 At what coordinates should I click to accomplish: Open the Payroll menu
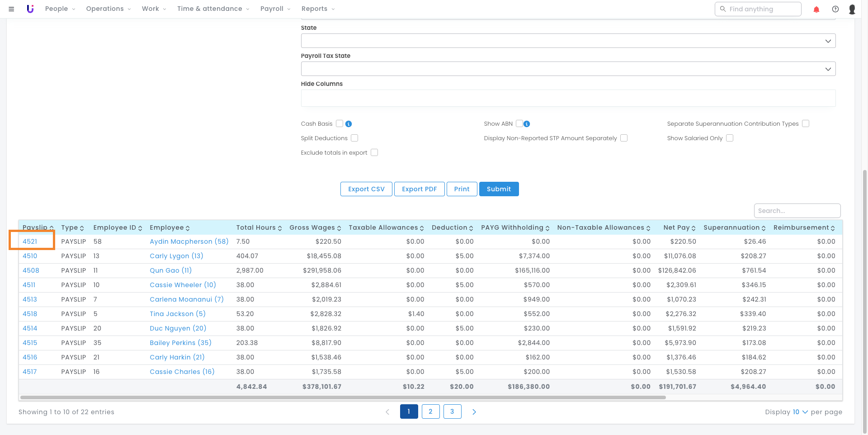pyautogui.click(x=275, y=9)
